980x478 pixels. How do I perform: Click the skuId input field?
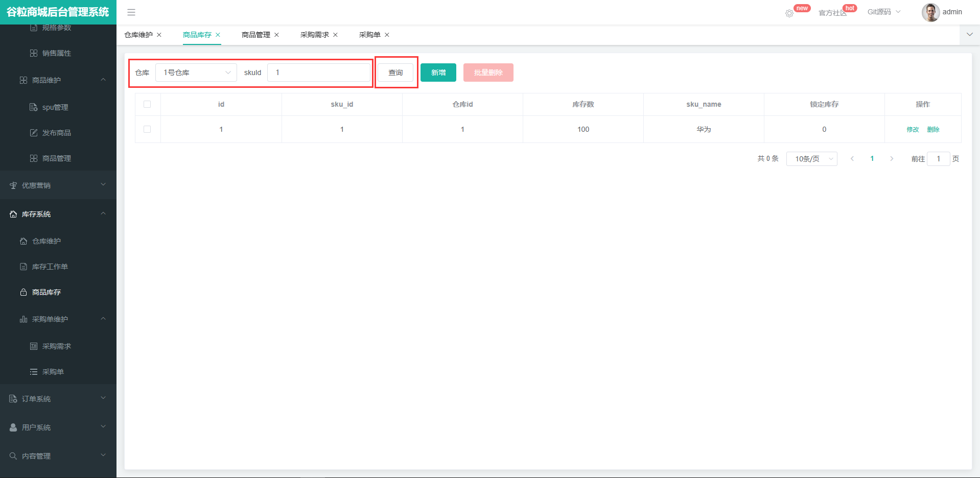[x=319, y=73]
